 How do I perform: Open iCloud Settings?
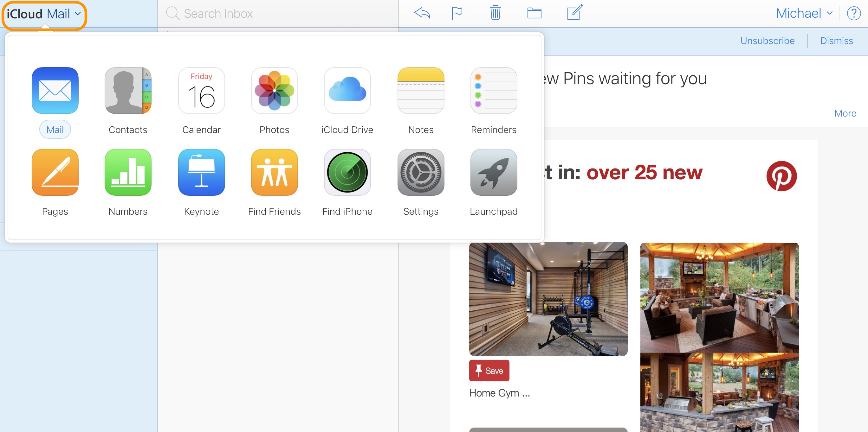(x=420, y=172)
